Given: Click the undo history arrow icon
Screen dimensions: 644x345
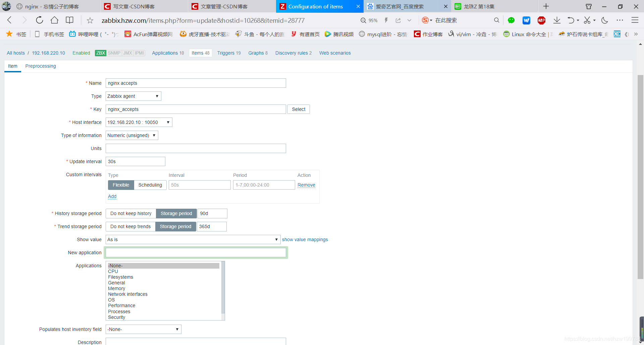Looking at the screenshot, I should (x=572, y=20).
